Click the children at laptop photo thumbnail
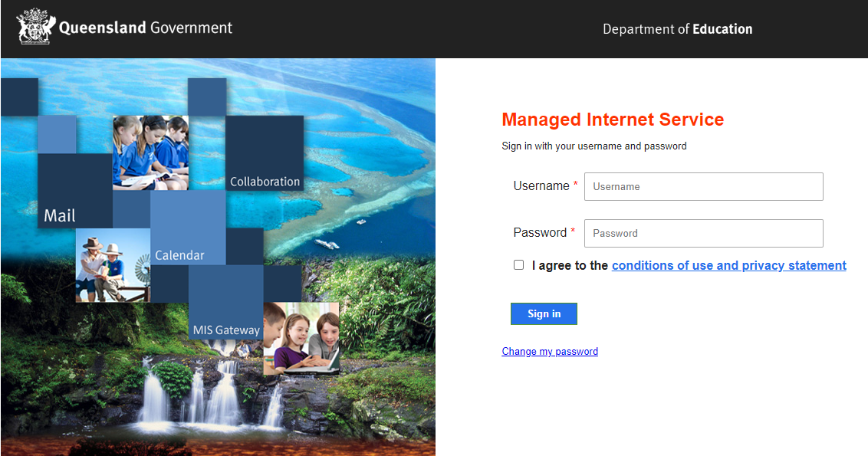 [301, 339]
